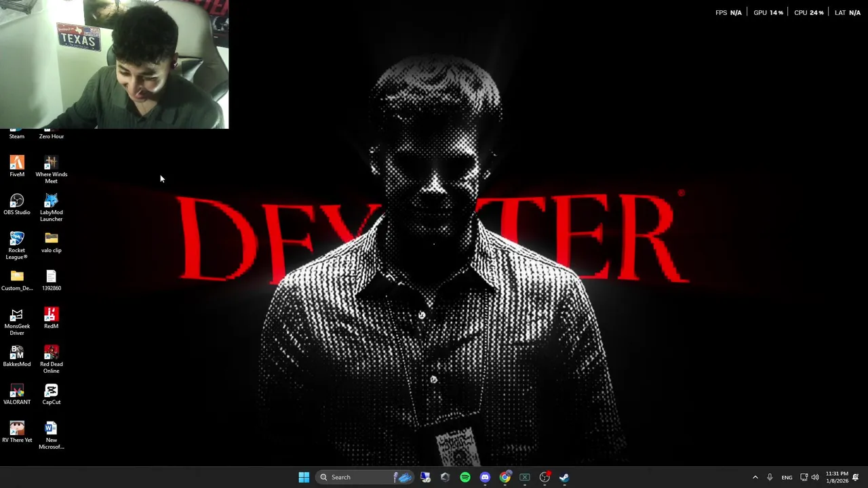Show hidden system tray icons
The image size is (868, 488).
[755, 477]
